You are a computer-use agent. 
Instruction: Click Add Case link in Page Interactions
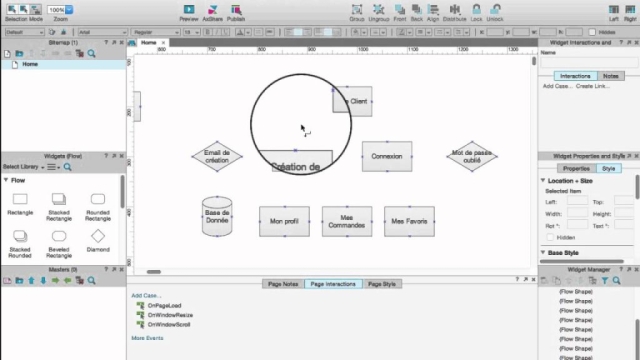tap(146, 295)
